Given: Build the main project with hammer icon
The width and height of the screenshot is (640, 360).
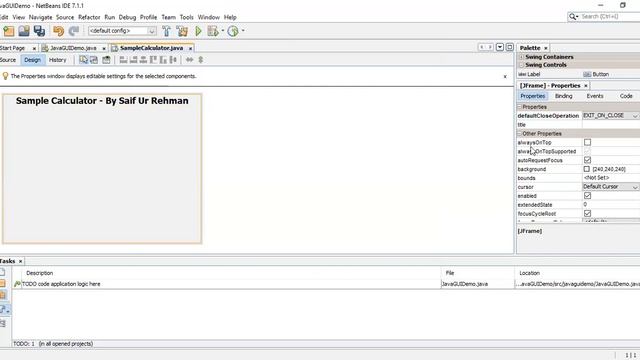Looking at the screenshot, I should pos(167,31).
